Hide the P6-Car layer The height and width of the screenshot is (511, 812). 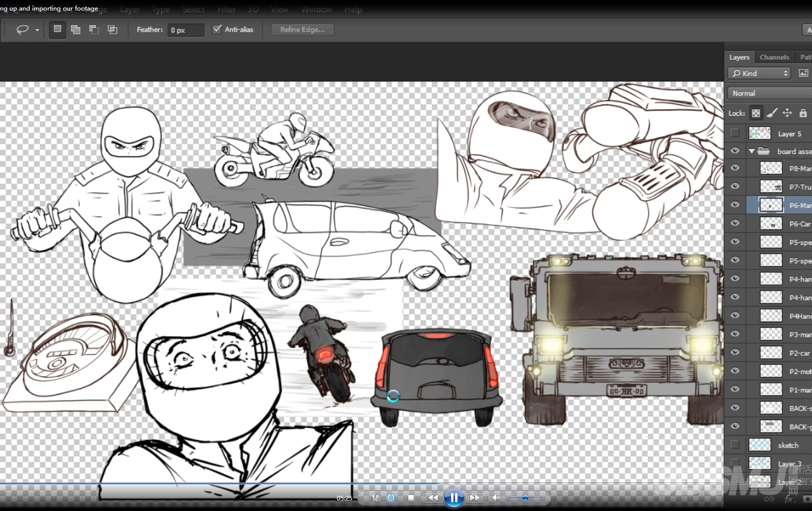pos(735,223)
